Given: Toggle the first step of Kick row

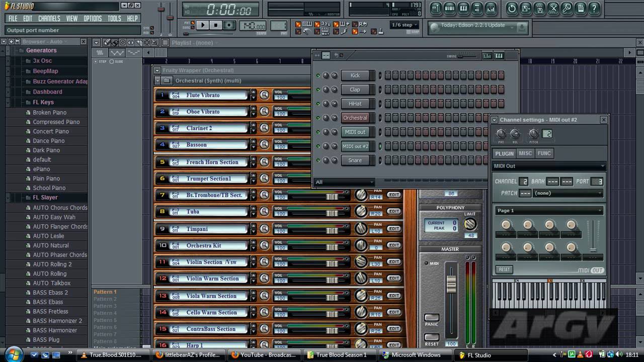Looking at the screenshot, I should 388,75.
